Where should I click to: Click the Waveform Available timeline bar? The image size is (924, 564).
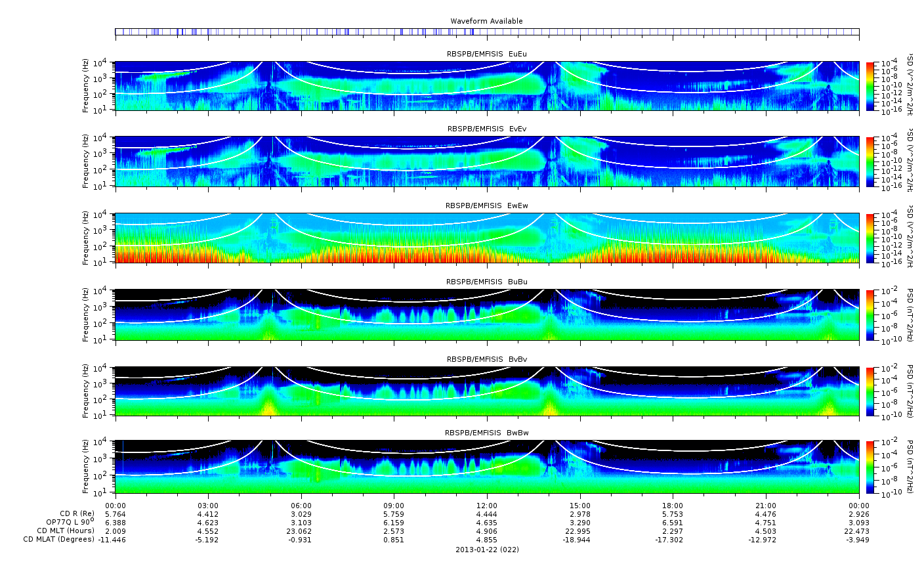point(487,32)
